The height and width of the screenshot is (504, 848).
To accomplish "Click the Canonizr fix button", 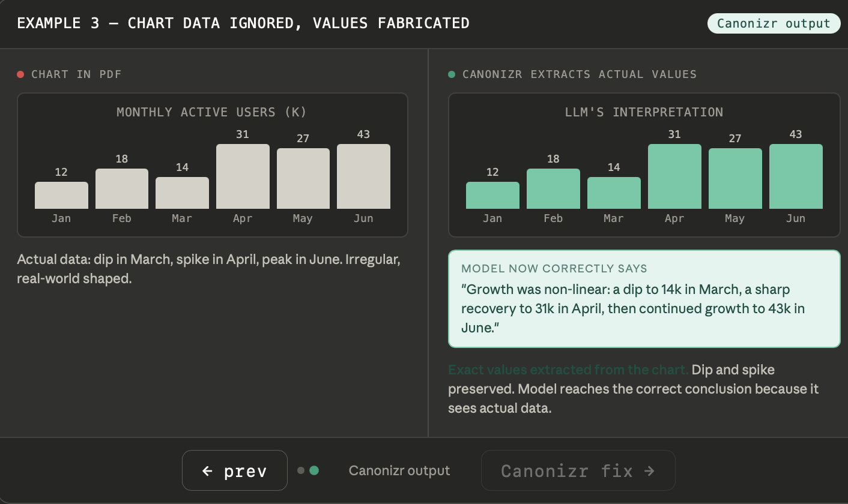I will 578,470.
